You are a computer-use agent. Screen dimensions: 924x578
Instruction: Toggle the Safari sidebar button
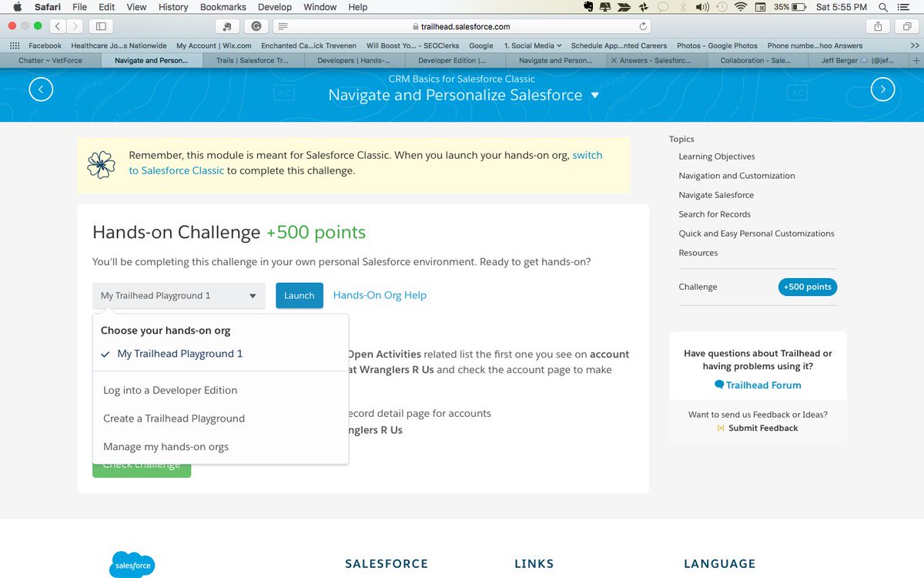(x=100, y=25)
